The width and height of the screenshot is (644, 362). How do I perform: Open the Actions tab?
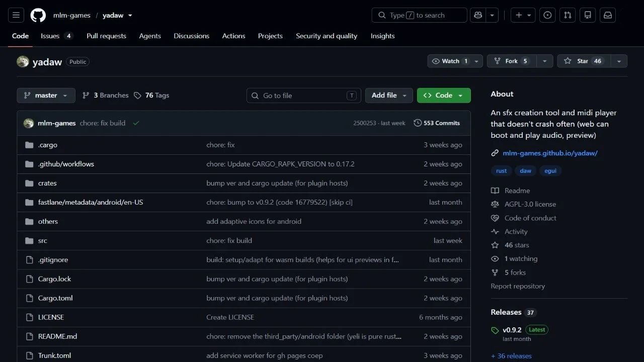pos(234,36)
